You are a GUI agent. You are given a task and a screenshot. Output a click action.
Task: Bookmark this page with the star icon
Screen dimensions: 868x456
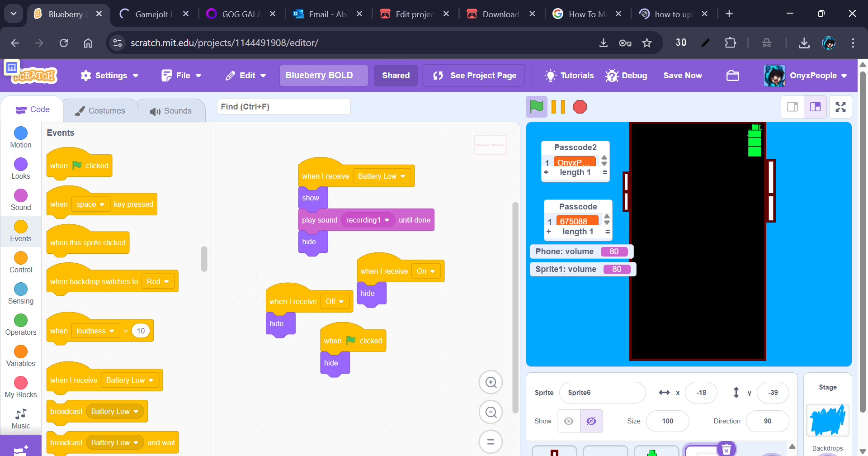(647, 43)
